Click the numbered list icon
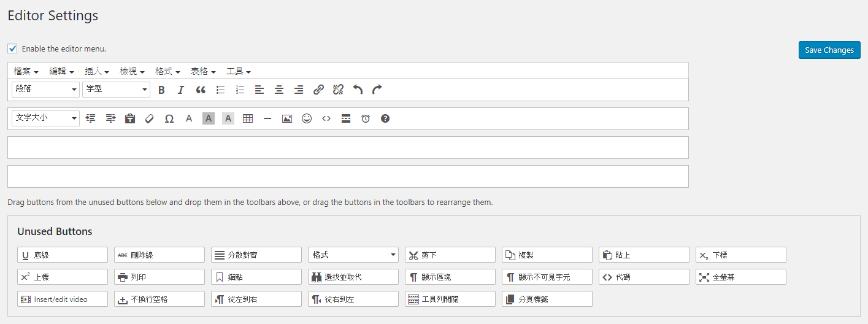The width and height of the screenshot is (868, 324). pyautogui.click(x=240, y=90)
